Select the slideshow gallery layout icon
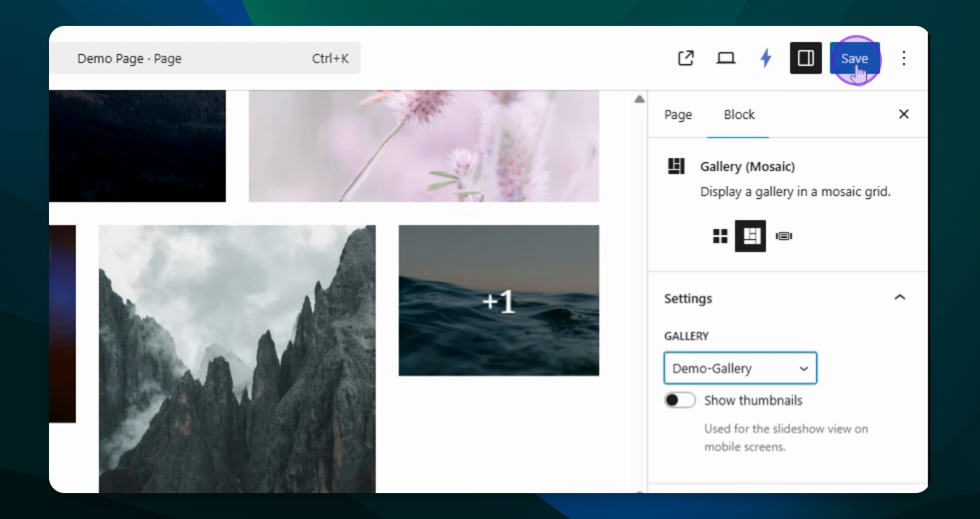The width and height of the screenshot is (980, 519). coord(784,236)
